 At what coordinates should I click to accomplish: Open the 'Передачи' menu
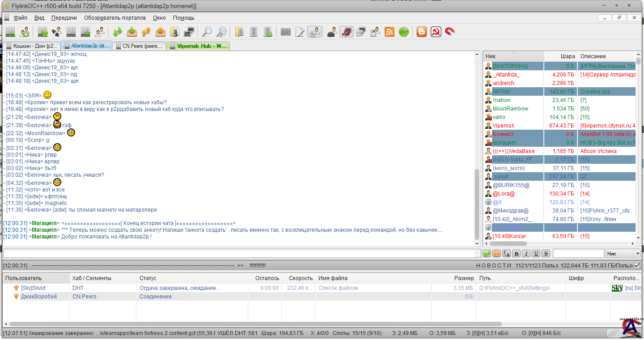tap(64, 18)
